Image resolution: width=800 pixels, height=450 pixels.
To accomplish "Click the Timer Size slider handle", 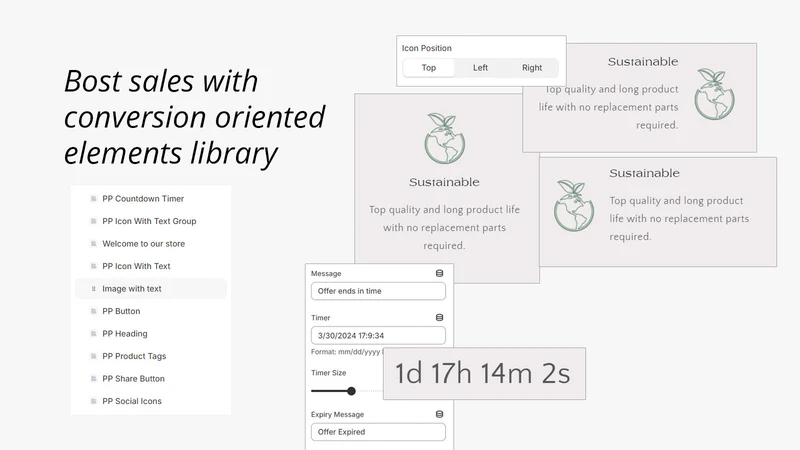I will (x=351, y=391).
